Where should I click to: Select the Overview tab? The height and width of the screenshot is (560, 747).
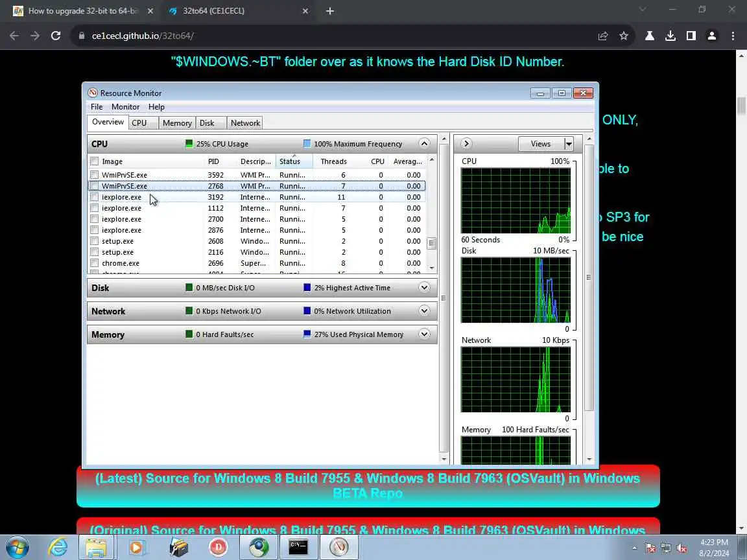coord(108,122)
